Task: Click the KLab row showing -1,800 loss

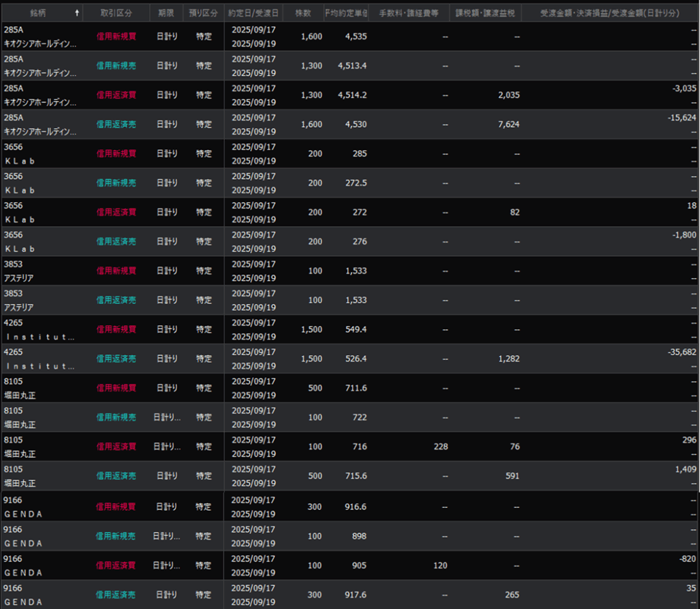Action: 116,241
